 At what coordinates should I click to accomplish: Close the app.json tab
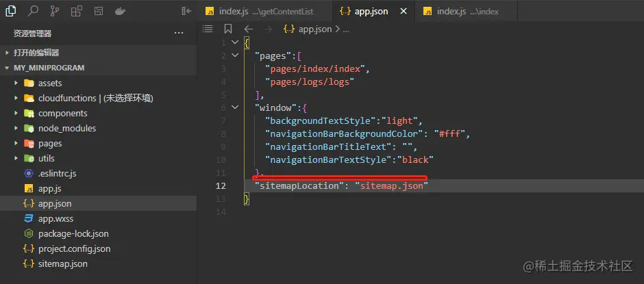[x=404, y=11]
